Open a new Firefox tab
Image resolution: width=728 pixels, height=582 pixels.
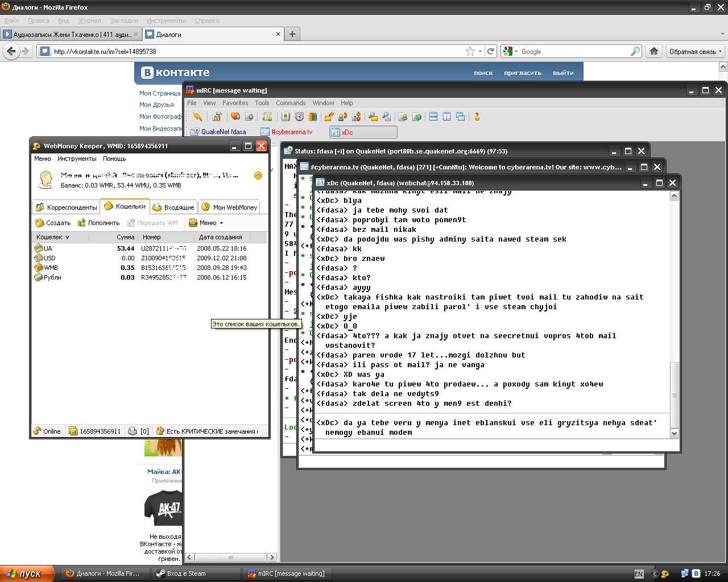click(x=292, y=34)
